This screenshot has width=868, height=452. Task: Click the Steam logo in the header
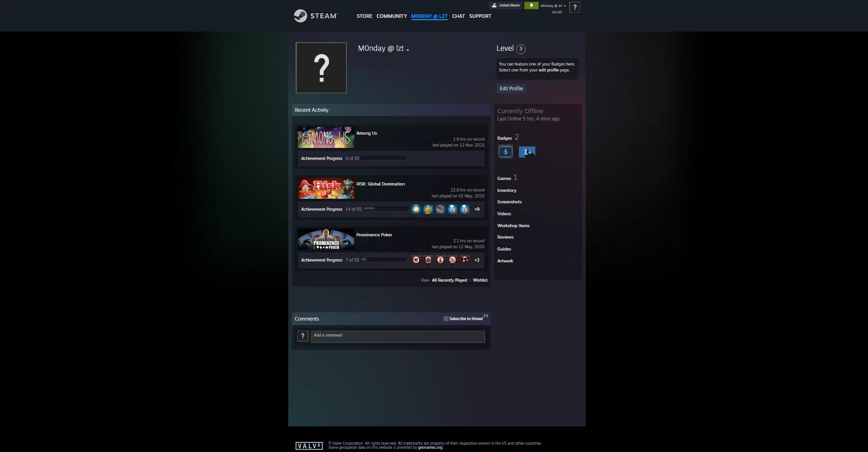point(315,16)
